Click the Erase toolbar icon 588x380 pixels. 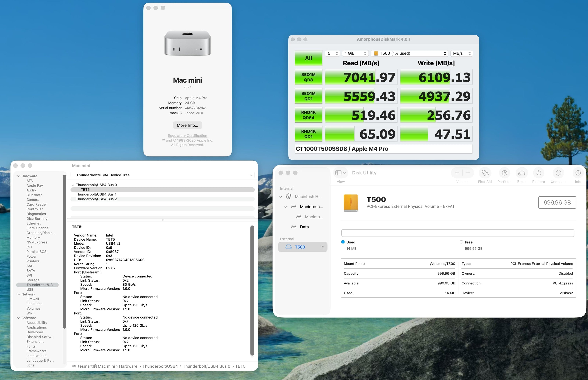[521, 173]
